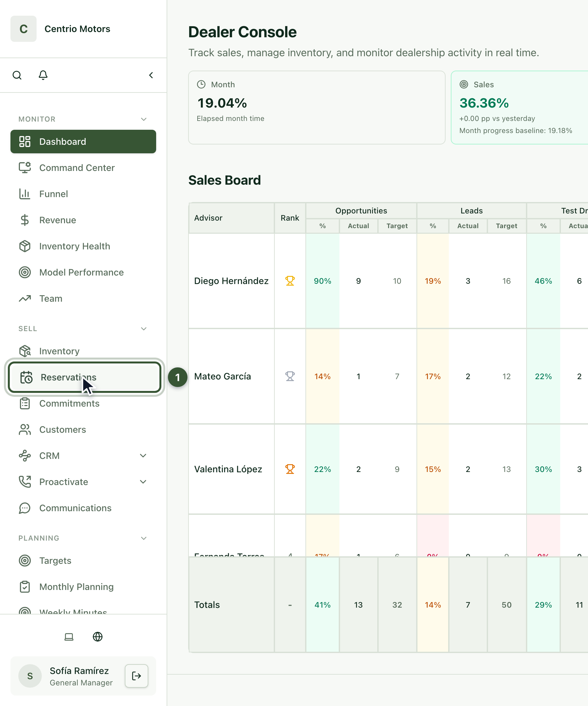This screenshot has height=706, width=588.
Task: Navigate to Team
Action: pos(83,298)
